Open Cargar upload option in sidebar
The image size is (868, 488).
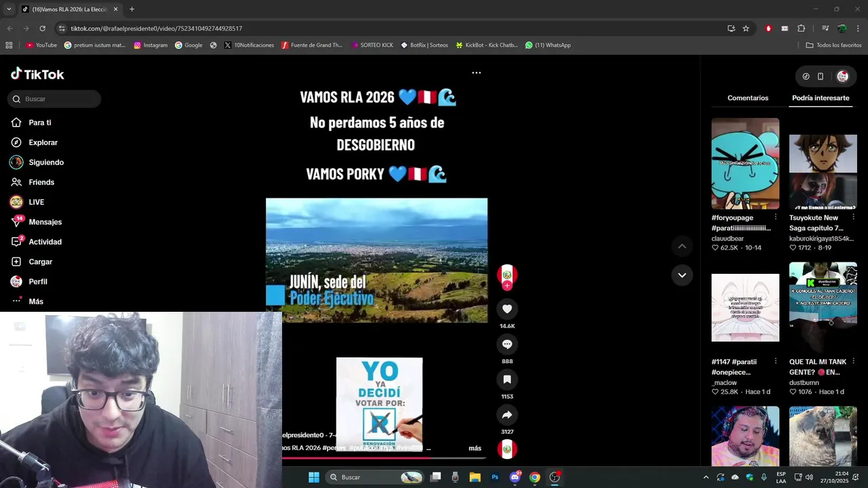[40, 262]
